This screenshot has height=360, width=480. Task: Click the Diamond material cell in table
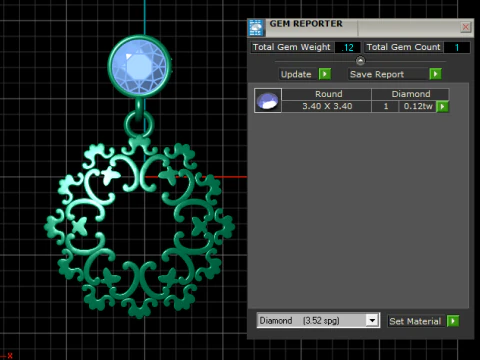tap(411, 94)
